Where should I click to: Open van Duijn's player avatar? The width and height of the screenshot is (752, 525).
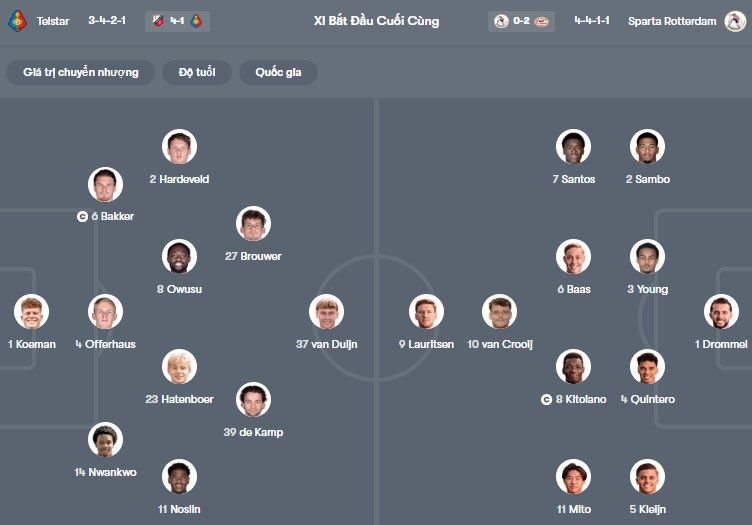tap(326, 312)
